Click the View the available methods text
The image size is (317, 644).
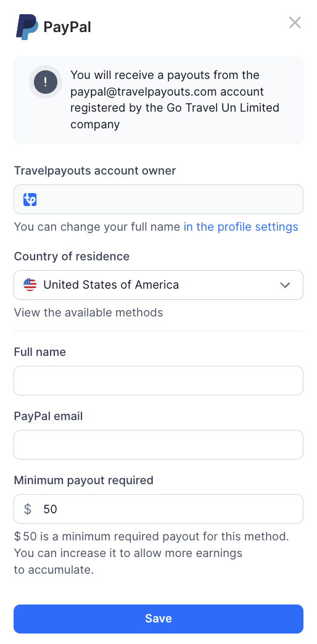click(88, 313)
